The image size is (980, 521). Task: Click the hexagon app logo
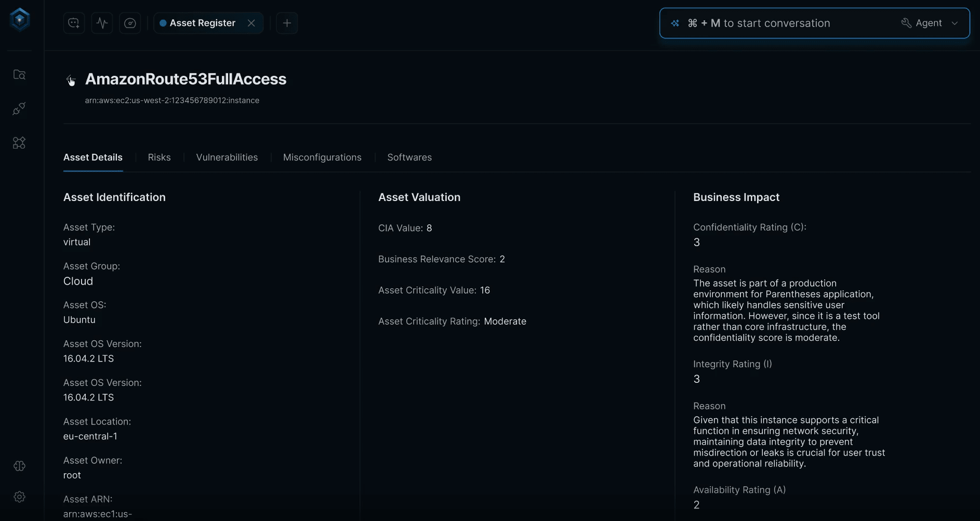(x=20, y=20)
